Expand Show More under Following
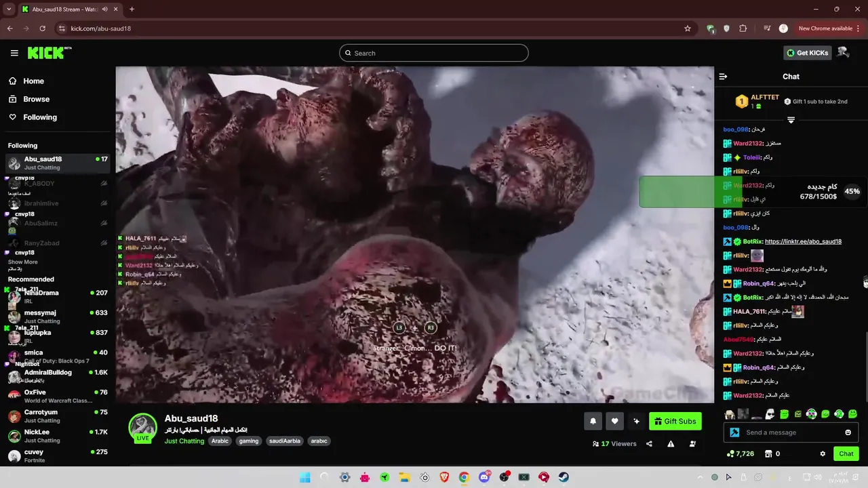The height and width of the screenshot is (488, 868). coord(23,262)
